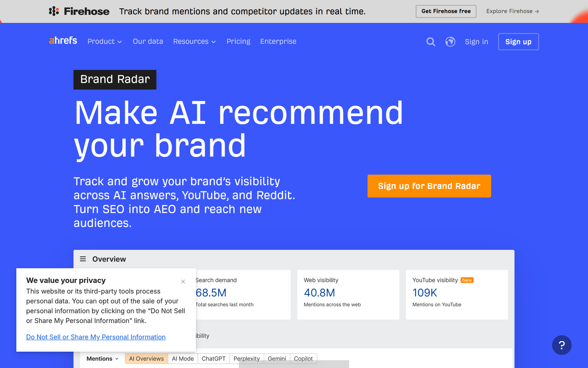
Task: Click the Search demand card title
Action: (216, 280)
